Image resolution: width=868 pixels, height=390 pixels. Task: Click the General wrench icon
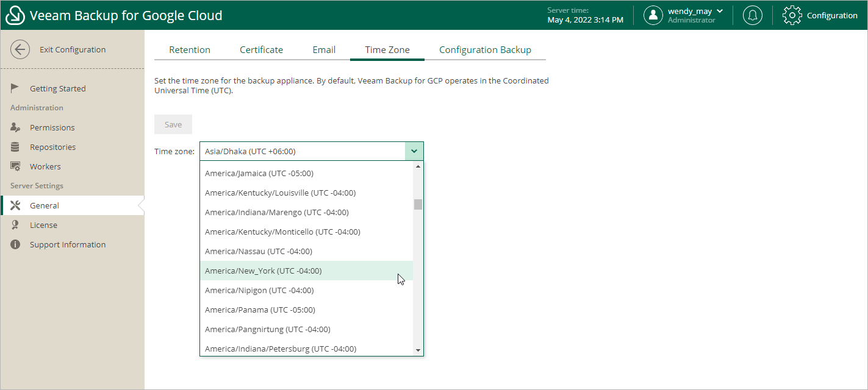(x=15, y=205)
